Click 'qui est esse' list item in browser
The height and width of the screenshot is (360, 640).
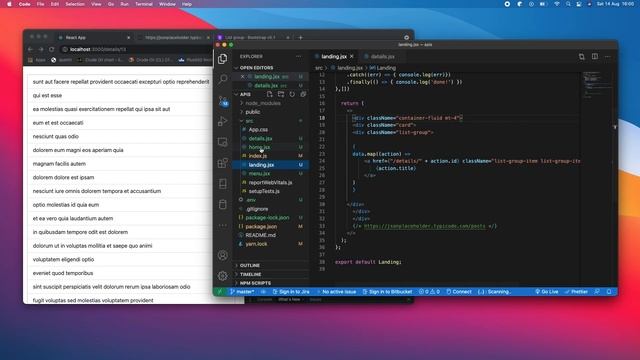pos(120,96)
